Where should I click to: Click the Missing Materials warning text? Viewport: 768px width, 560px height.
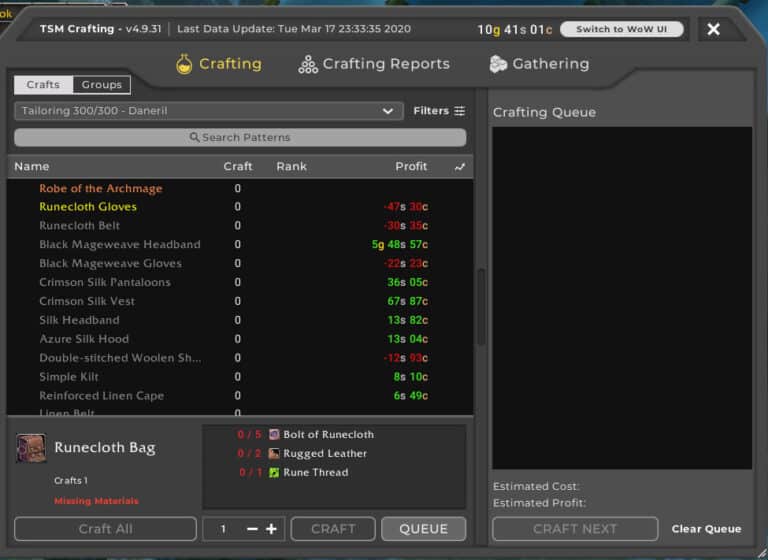coord(96,501)
